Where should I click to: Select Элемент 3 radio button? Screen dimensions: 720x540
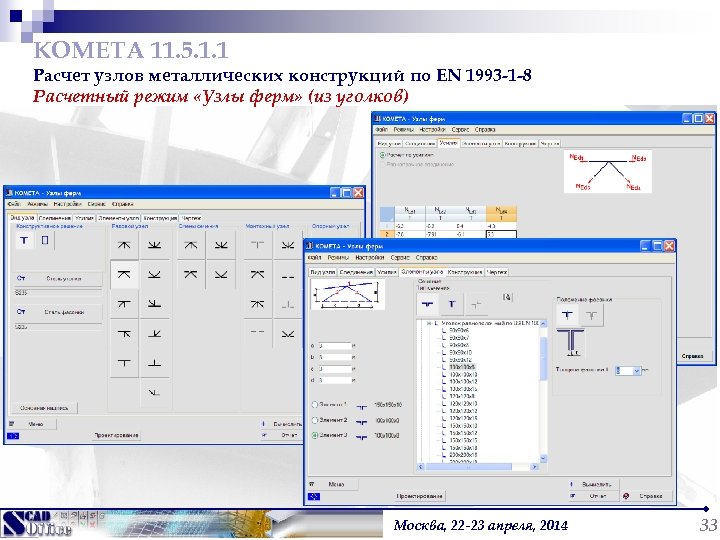315,435
